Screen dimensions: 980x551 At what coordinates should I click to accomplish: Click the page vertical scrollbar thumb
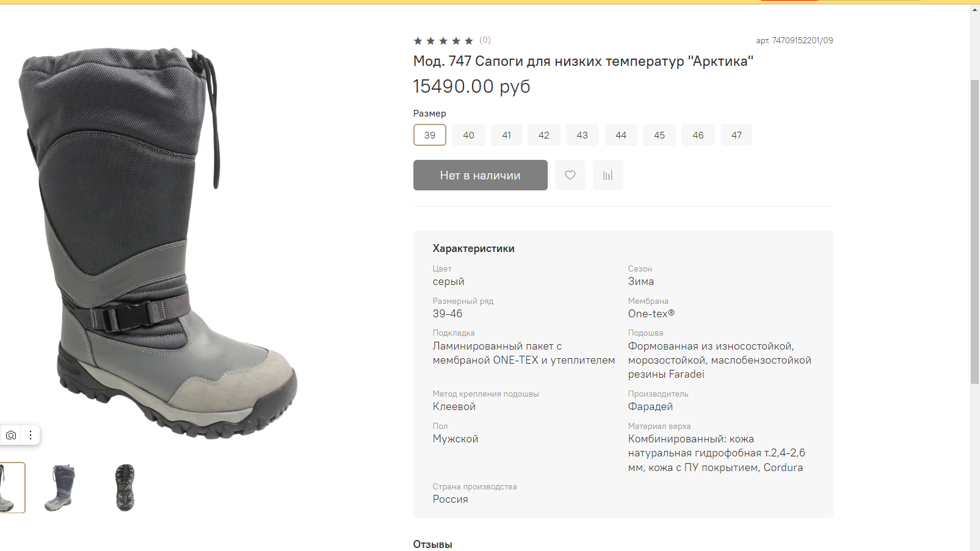point(975,232)
